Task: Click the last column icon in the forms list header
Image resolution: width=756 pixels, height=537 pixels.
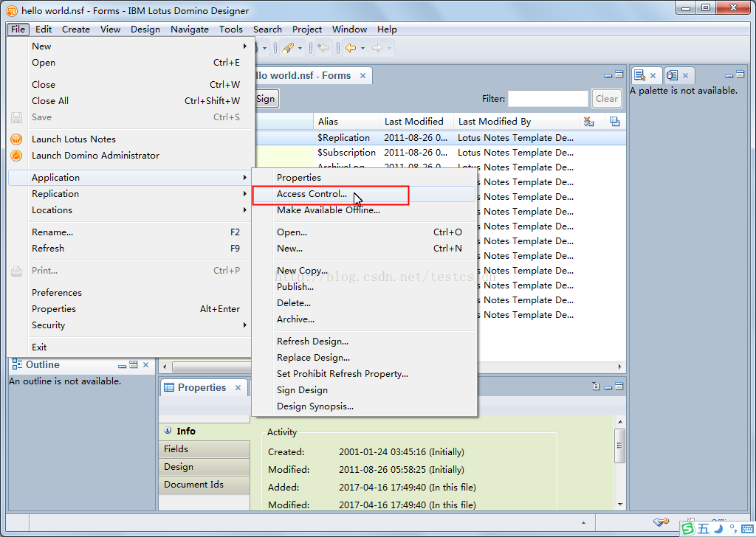Action: (614, 122)
